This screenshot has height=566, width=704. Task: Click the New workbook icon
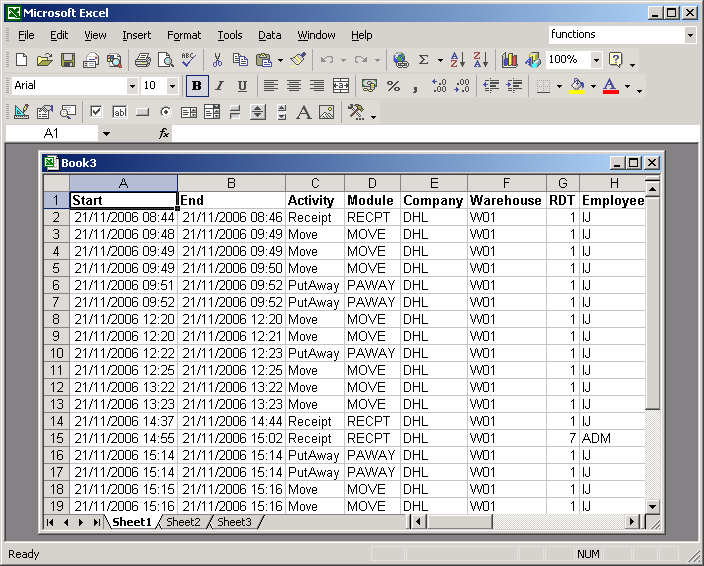tap(21, 60)
